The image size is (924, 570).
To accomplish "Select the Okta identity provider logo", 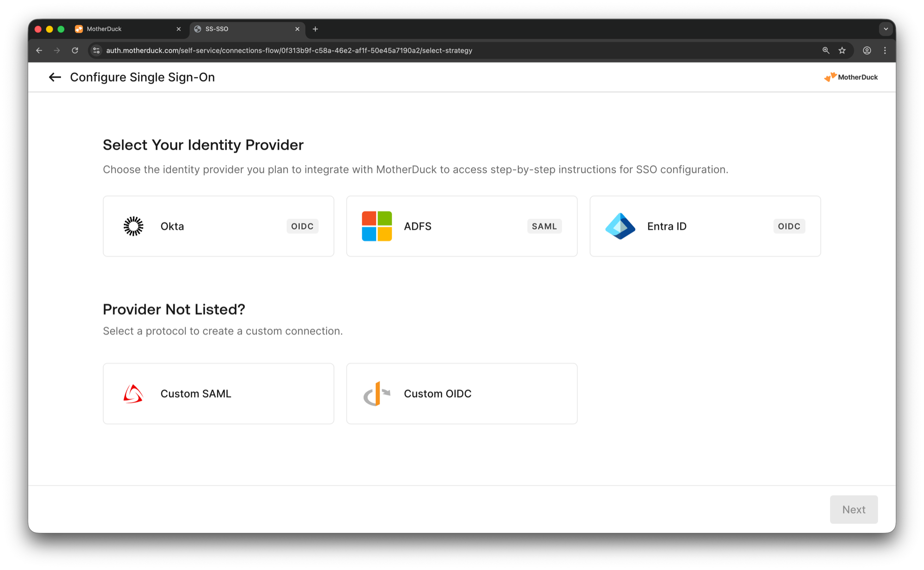I will click(133, 226).
